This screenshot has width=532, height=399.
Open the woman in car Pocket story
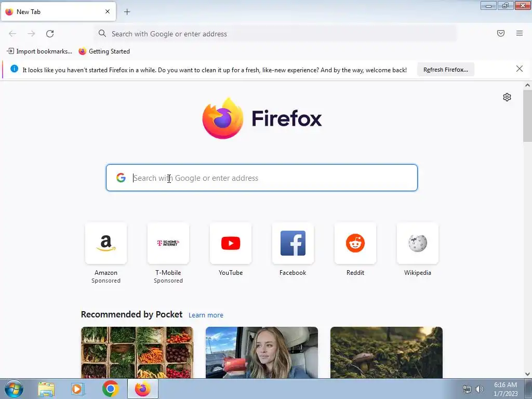tap(262, 353)
